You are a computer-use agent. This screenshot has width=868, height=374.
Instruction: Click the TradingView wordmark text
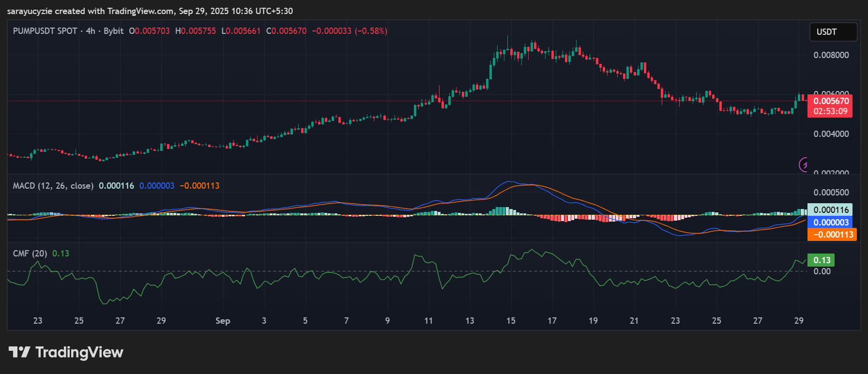[x=79, y=352]
